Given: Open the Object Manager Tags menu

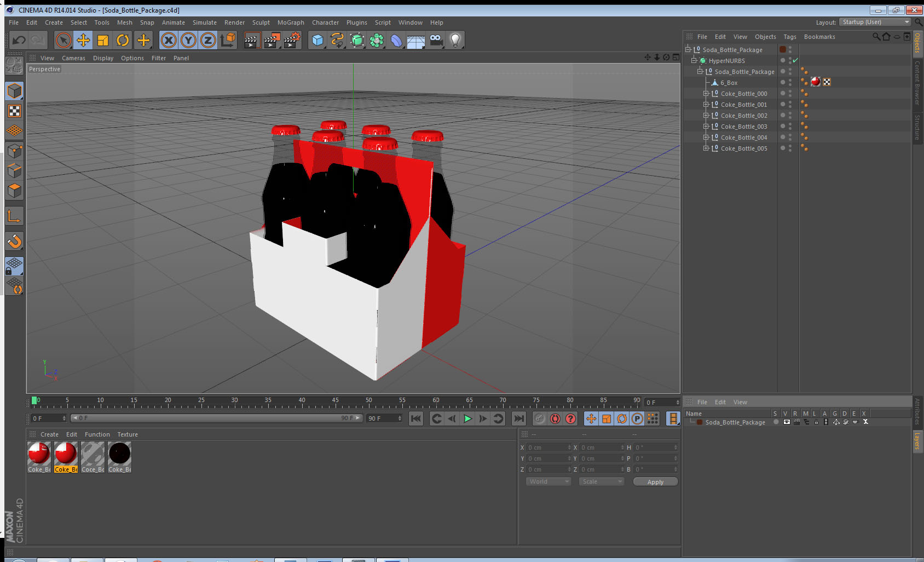Looking at the screenshot, I should click(790, 37).
